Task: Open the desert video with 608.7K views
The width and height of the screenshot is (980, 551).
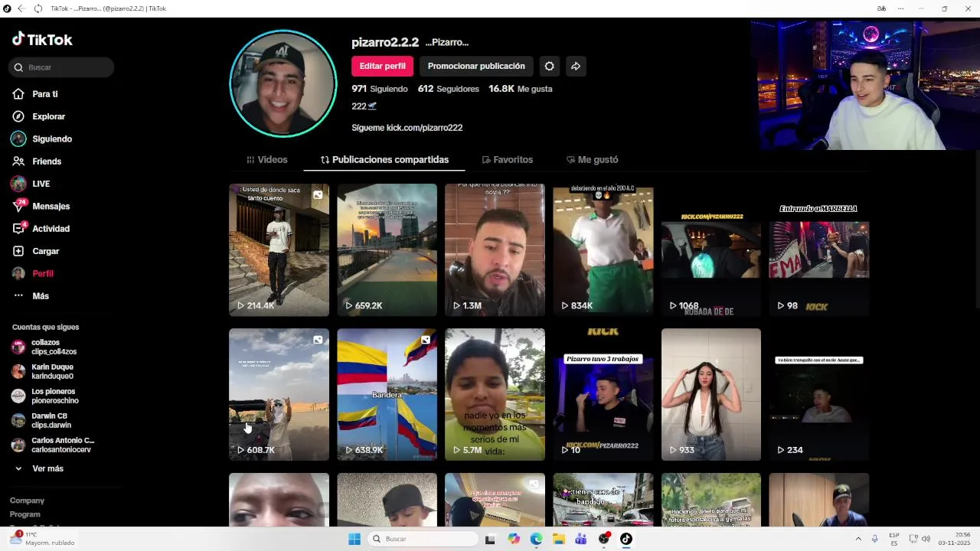Action: click(279, 394)
